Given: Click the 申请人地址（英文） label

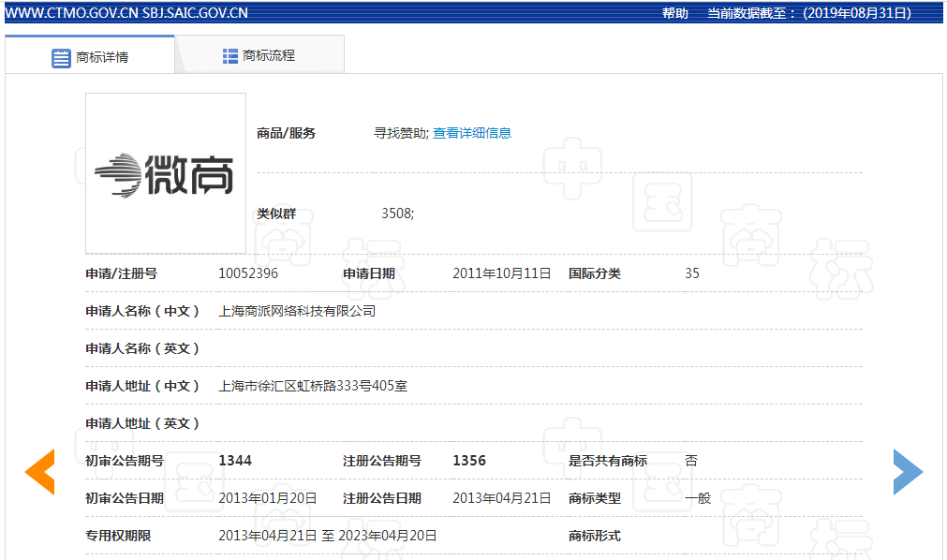Looking at the screenshot, I should (x=142, y=423).
